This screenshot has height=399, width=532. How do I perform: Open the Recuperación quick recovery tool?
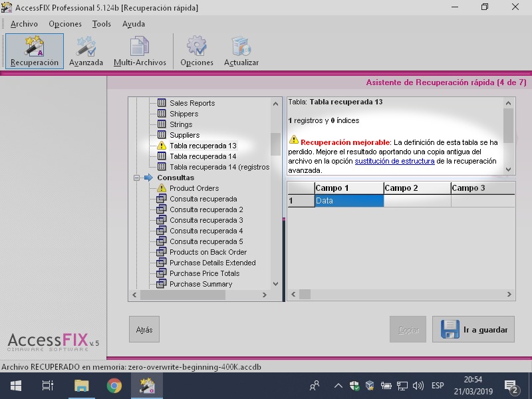(x=35, y=51)
